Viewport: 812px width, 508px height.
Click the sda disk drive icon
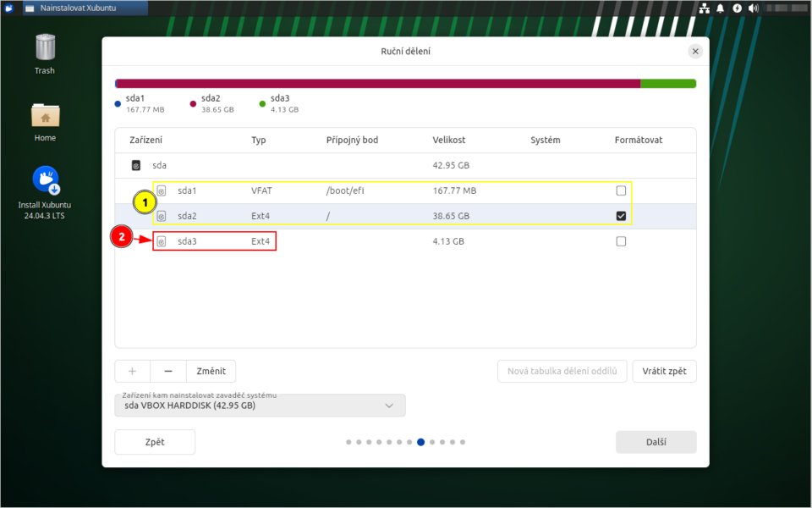point(135,166)
